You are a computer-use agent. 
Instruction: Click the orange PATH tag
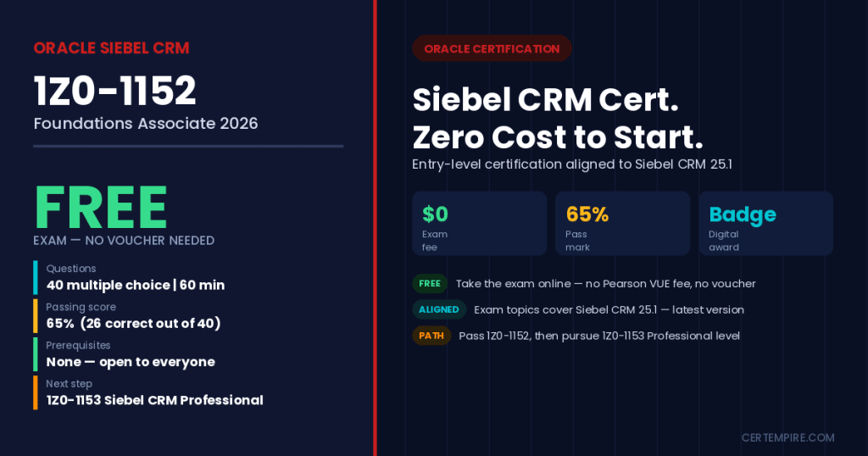431,336
